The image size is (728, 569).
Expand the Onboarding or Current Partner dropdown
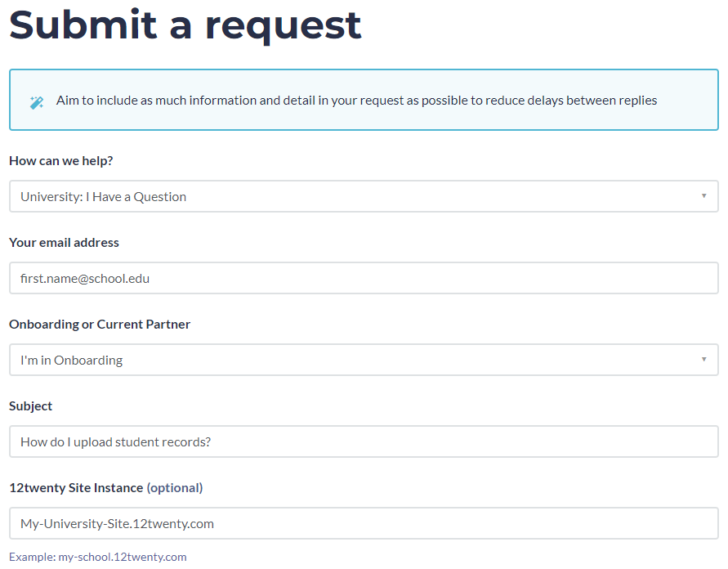[x=363, y=360]
